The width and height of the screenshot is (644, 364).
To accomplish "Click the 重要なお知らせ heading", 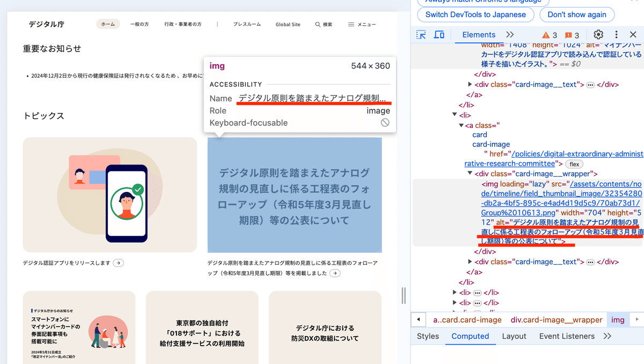I will (52, 49).
